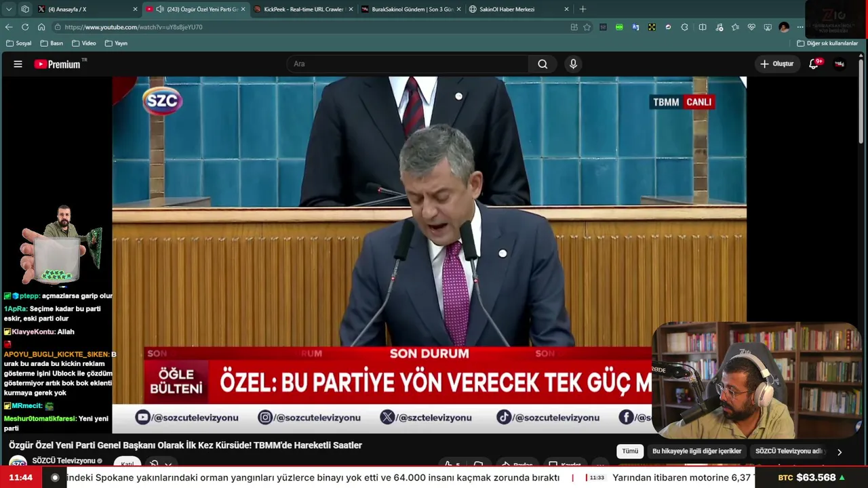Open the tab search dropdown arrow
This screenshot has height=488, width=868.
click(9, 9)
